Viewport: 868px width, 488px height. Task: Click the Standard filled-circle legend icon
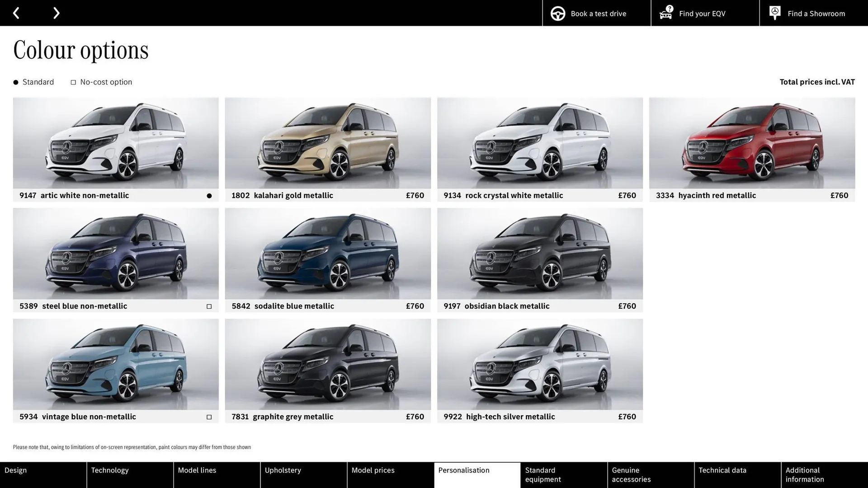coord(15,82)
